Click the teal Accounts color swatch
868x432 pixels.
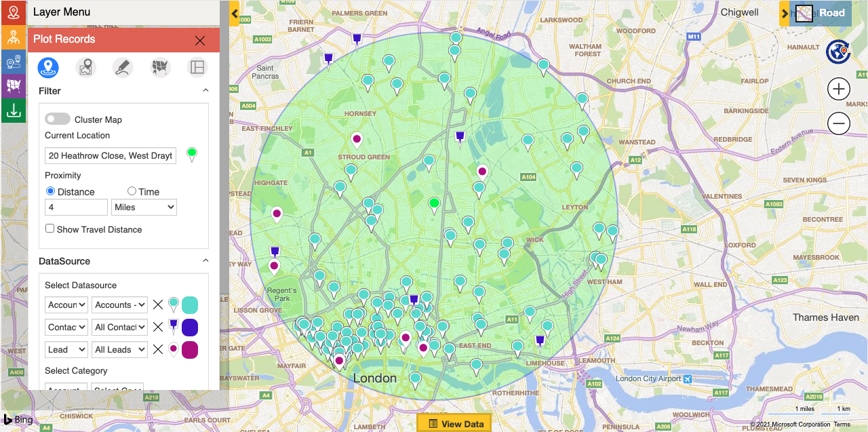point(190,305)
